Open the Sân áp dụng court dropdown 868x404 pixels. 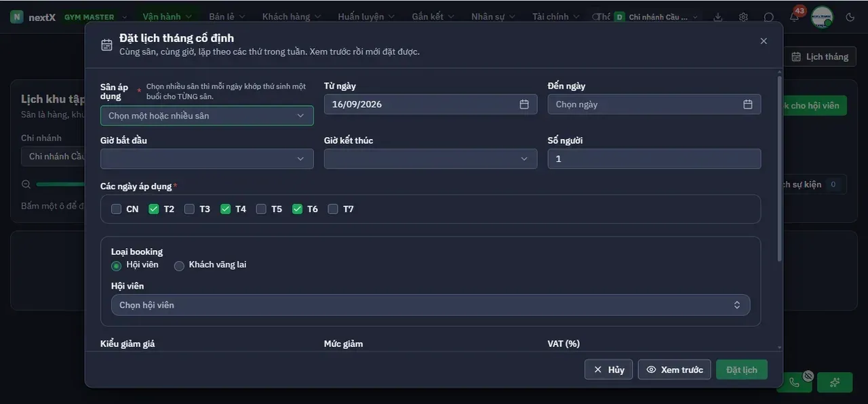(x=207, y=116)
